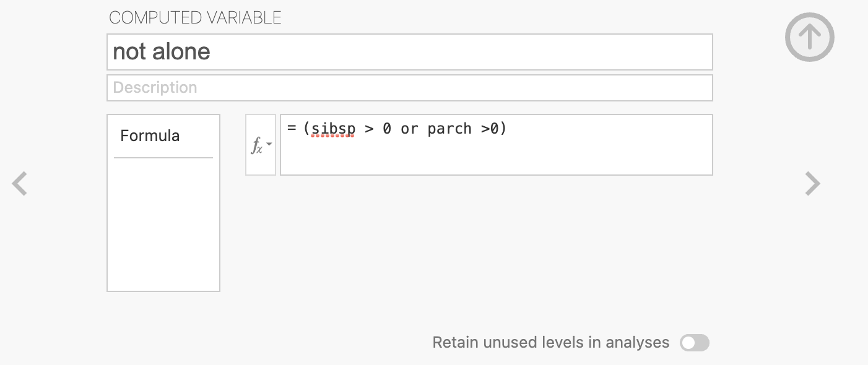Click the 'or' operator in the formula
Image resolution: width=868 pixels, height=365 pixels.
pyautogui.click(x=409, y=129)
